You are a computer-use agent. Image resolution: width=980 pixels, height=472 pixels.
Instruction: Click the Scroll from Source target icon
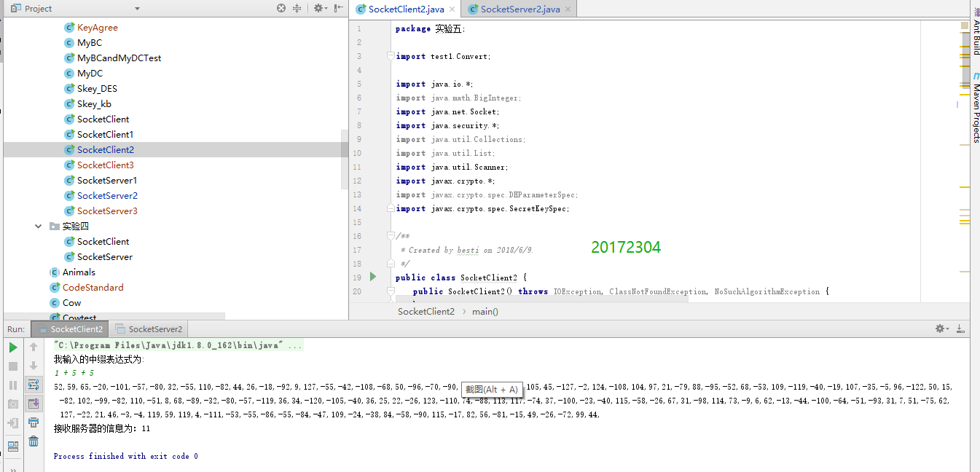(281, 8)
